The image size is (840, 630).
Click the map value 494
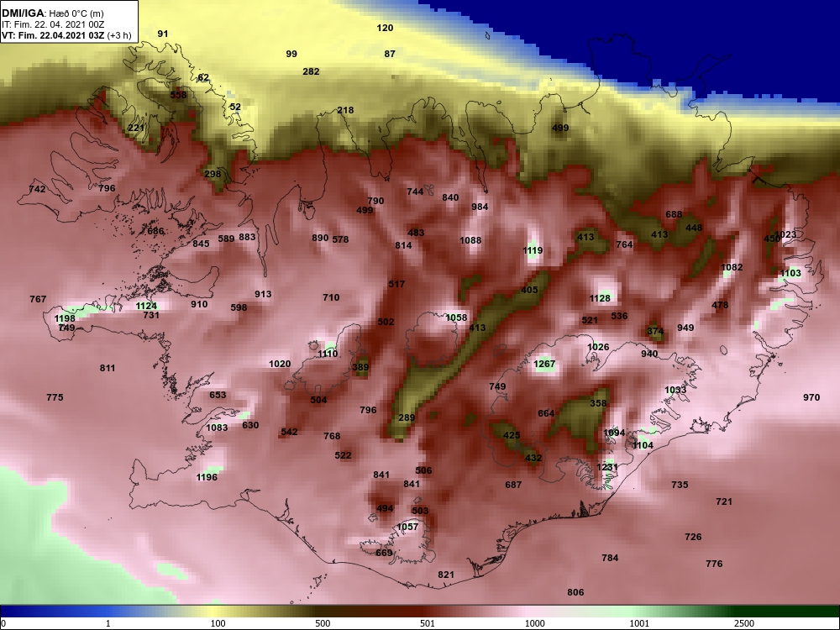click(x=386, y=508)
